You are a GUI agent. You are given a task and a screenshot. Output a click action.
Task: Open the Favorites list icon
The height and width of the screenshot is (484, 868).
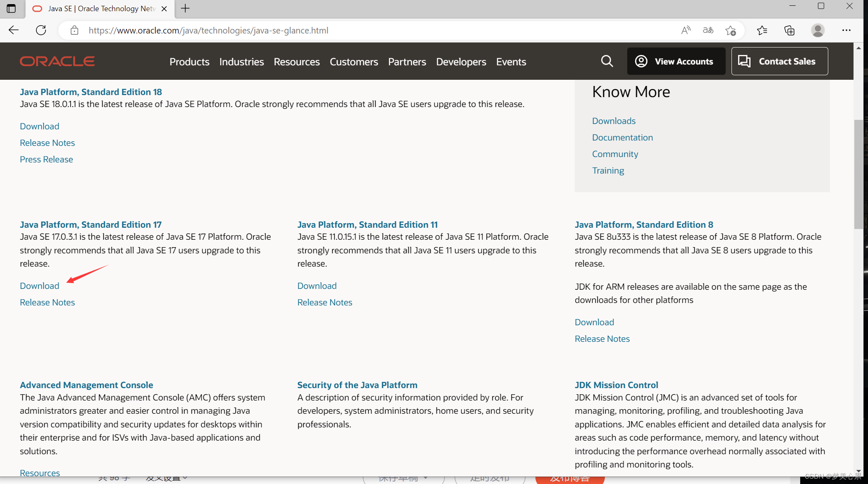coord(762,30)
